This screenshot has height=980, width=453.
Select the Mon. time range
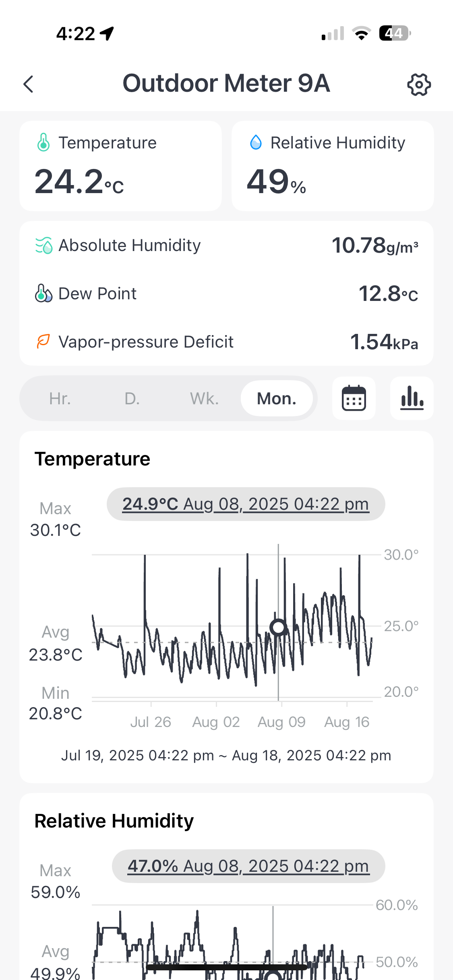point(277,399)
